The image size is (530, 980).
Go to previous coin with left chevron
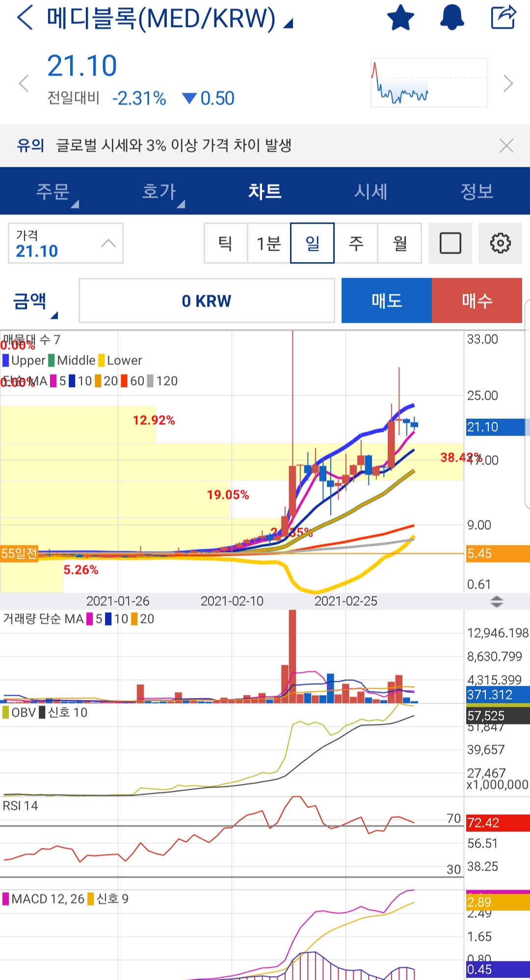coord(24,83)
